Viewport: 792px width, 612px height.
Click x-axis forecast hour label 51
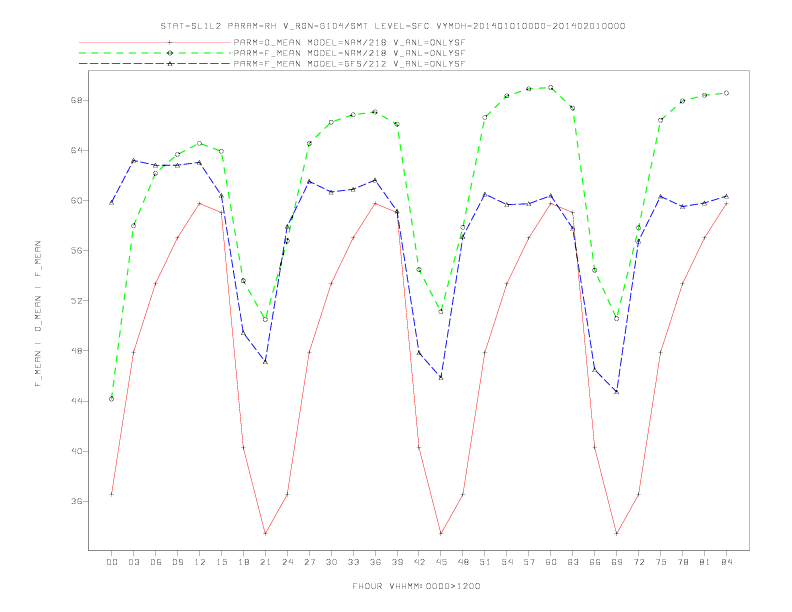(x=485, y=562)
